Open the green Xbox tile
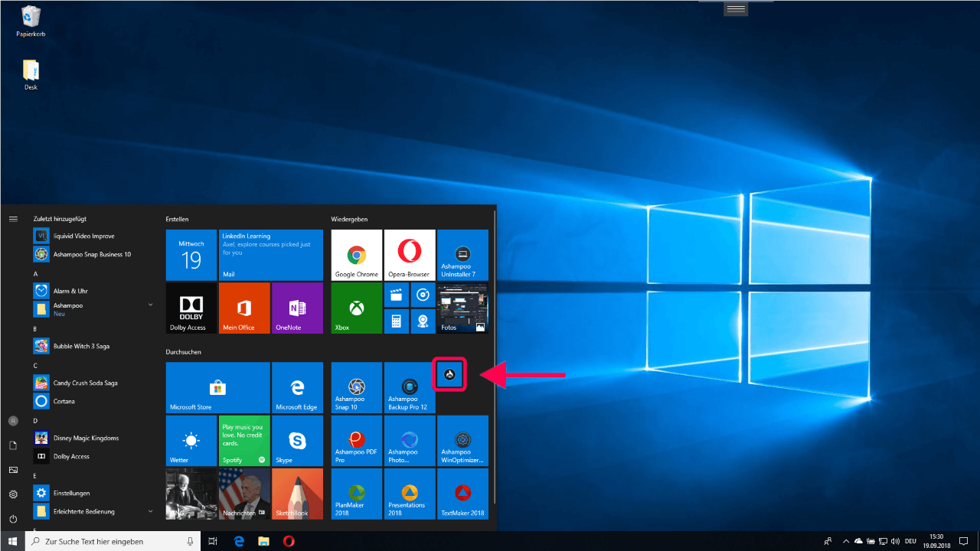The width and height of the screenshot is (980, 551). click(x=356, y=308)
